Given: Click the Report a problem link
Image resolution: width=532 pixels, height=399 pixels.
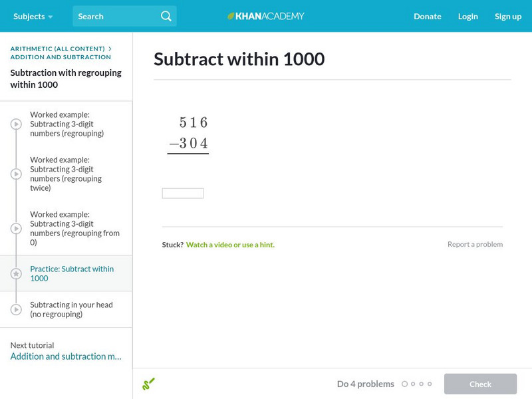Looking at the screenshot, I should point(475,244).
